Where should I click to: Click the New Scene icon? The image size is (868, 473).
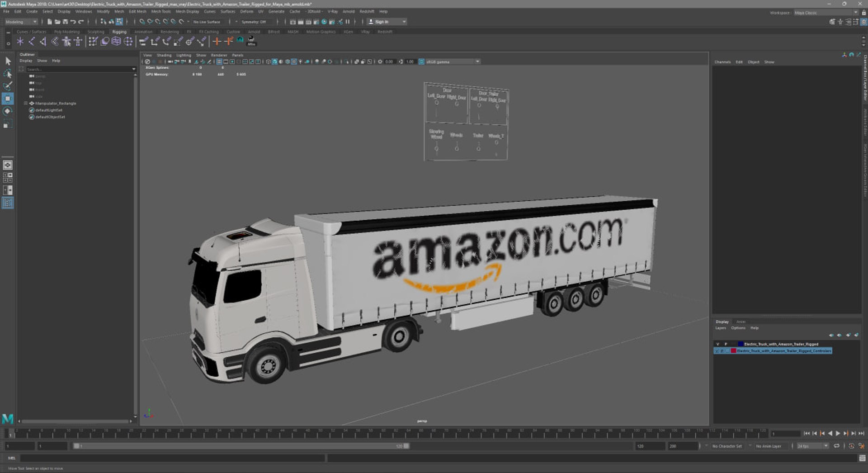50,22
